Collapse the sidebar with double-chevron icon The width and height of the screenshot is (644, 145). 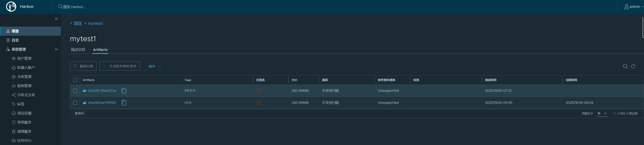click(56, 19)
